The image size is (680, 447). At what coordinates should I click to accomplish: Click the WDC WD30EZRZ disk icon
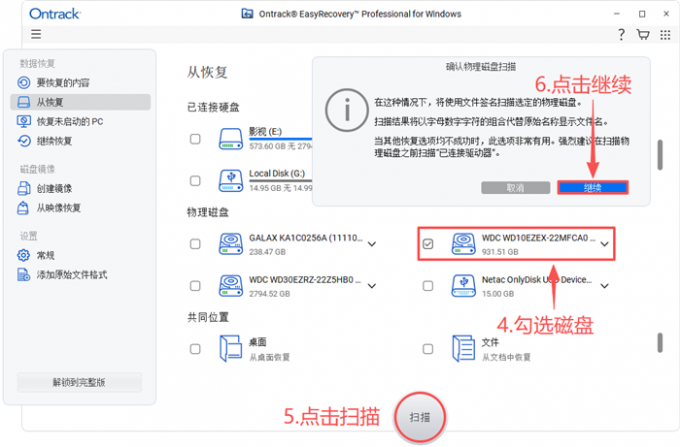(230, 286)
